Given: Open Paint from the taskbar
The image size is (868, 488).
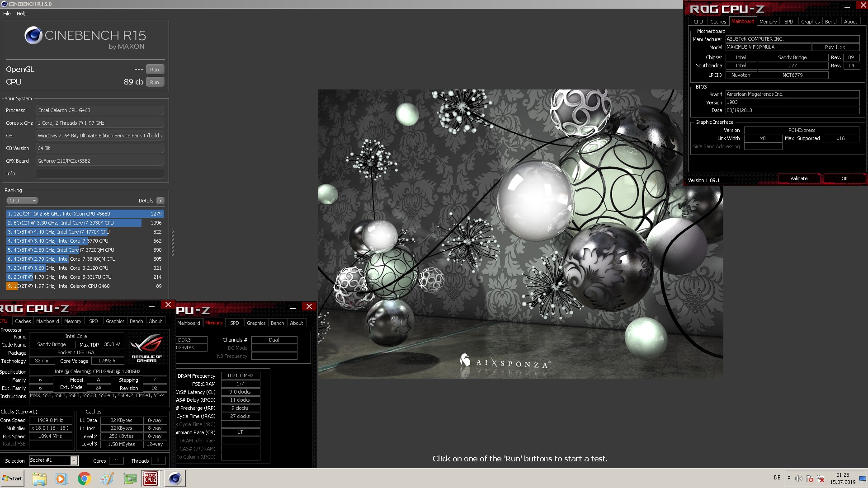Looking at the screenshot, I should coord(107,479).
